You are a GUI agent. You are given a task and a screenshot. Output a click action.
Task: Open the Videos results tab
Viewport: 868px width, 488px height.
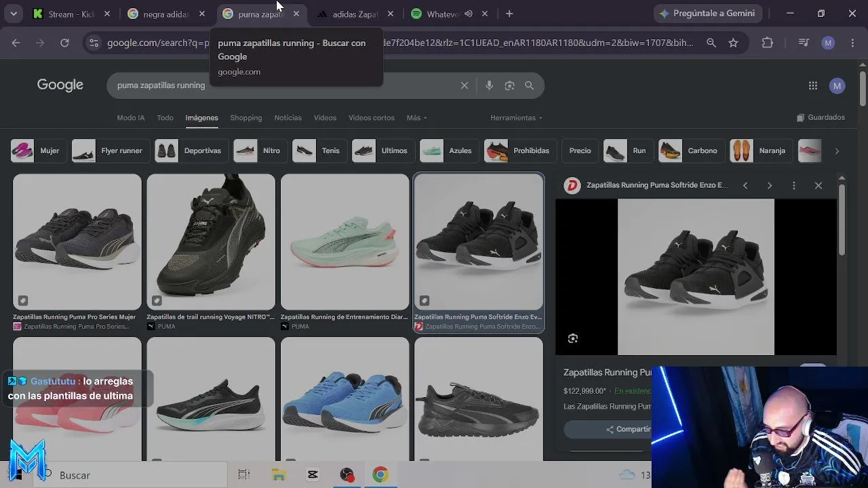click(x=325, y=118)
